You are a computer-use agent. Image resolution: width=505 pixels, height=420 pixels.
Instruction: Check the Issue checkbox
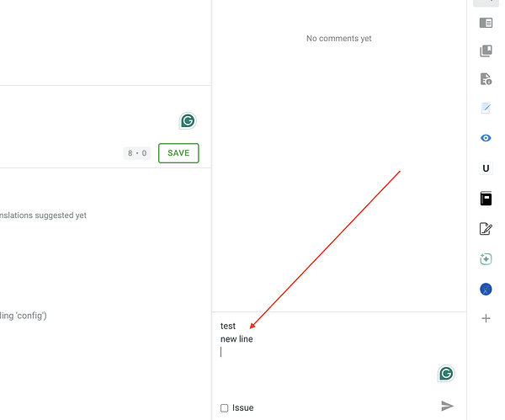(x=224, y=408)
